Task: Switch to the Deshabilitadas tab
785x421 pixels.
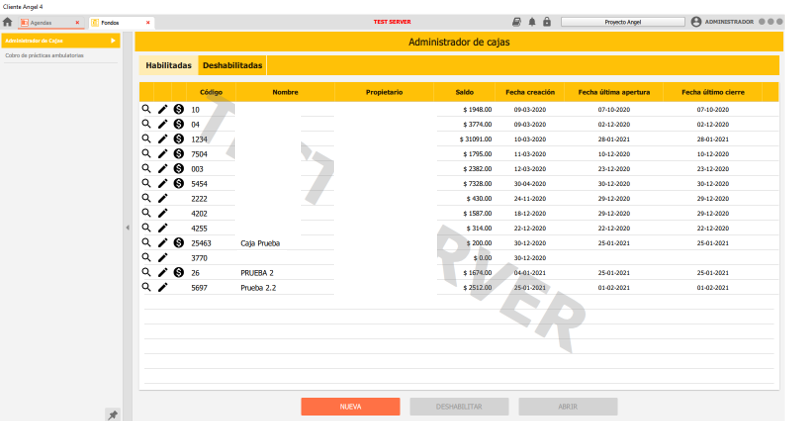Action: 232,66
